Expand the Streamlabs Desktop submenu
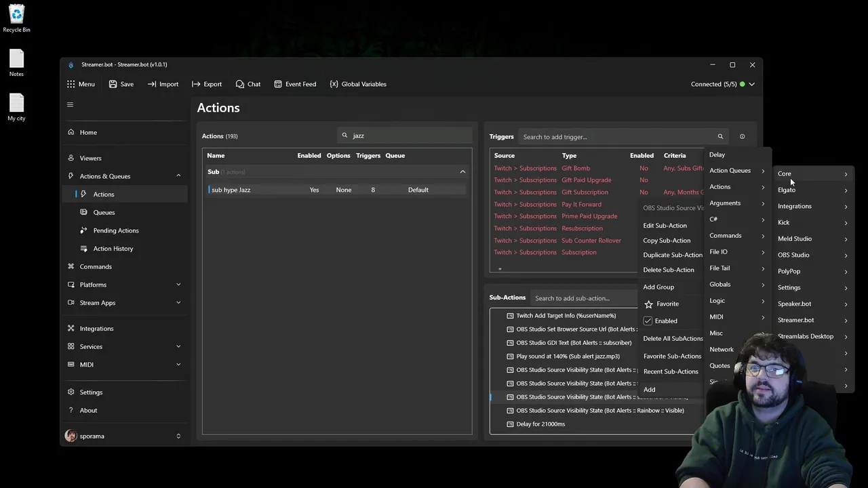The width and height of the screenshot is (868, 488). 812,337
